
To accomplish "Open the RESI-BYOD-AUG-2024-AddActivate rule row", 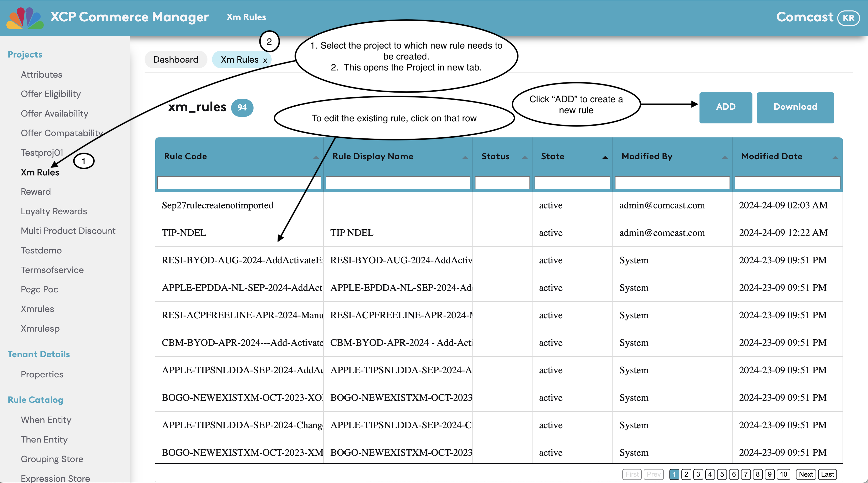I will [x=499, y=260].
